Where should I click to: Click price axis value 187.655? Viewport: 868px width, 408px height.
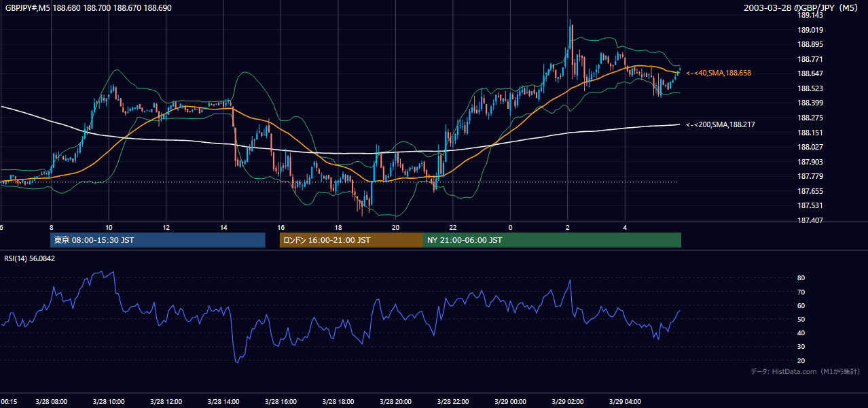click(x=810, y=191)
